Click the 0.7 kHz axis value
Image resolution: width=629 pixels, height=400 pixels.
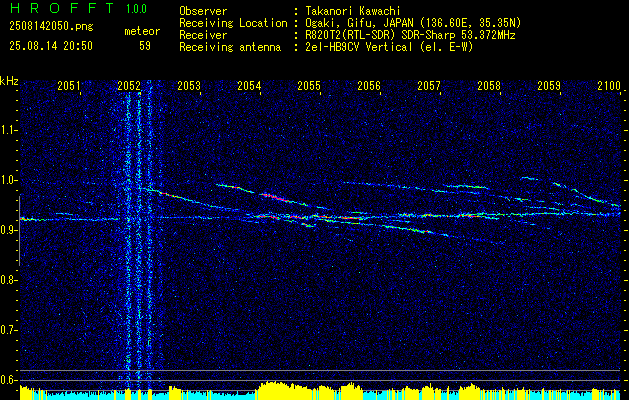click(9, 330)
